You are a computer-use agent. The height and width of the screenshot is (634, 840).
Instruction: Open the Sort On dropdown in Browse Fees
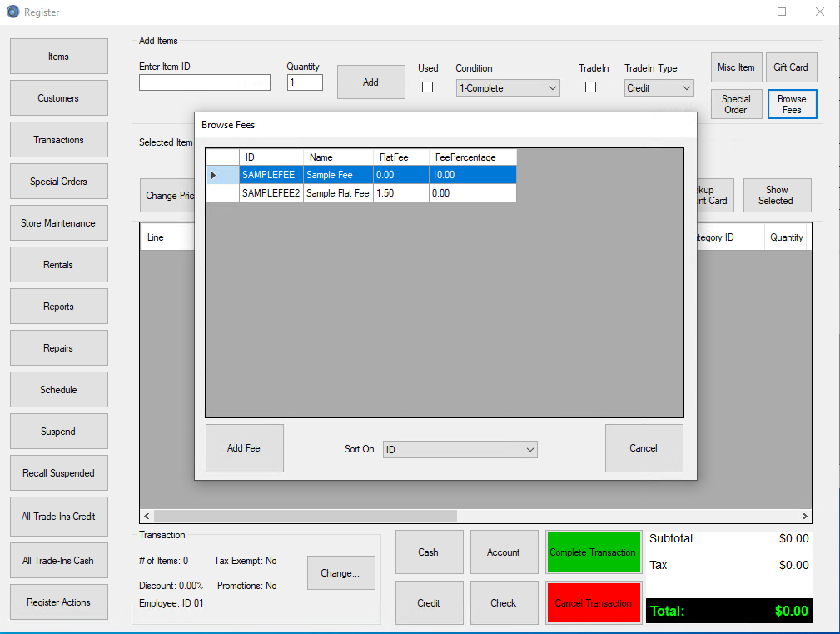pos(460,448)
